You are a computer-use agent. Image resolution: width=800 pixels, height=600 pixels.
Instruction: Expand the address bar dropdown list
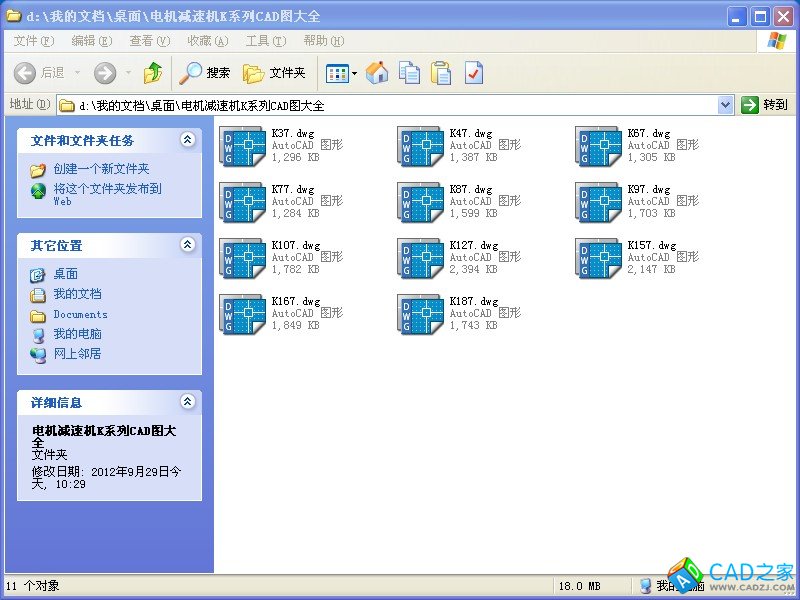[x=725, y=105]
